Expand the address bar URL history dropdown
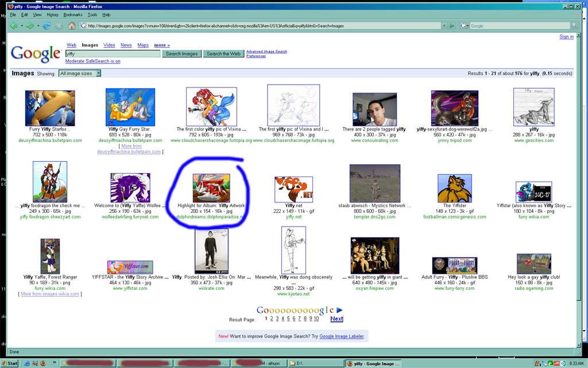 point(444,25)
